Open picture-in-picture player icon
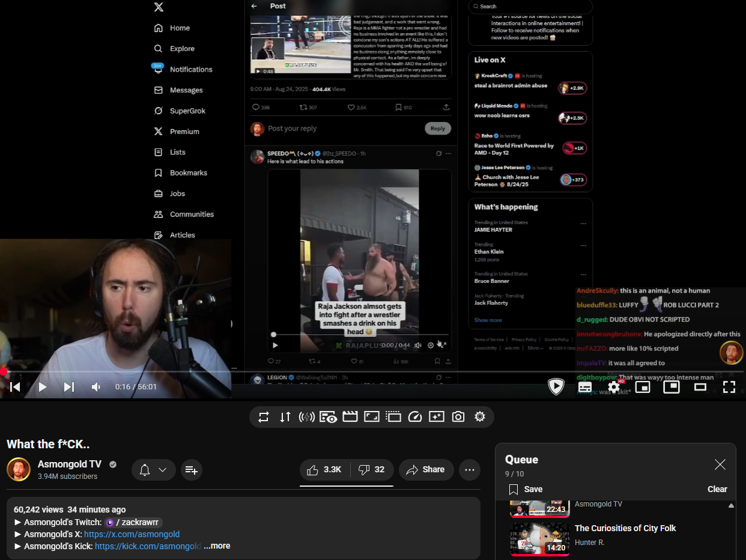This screenshot has width=746, height=560. tap(672, 387)
